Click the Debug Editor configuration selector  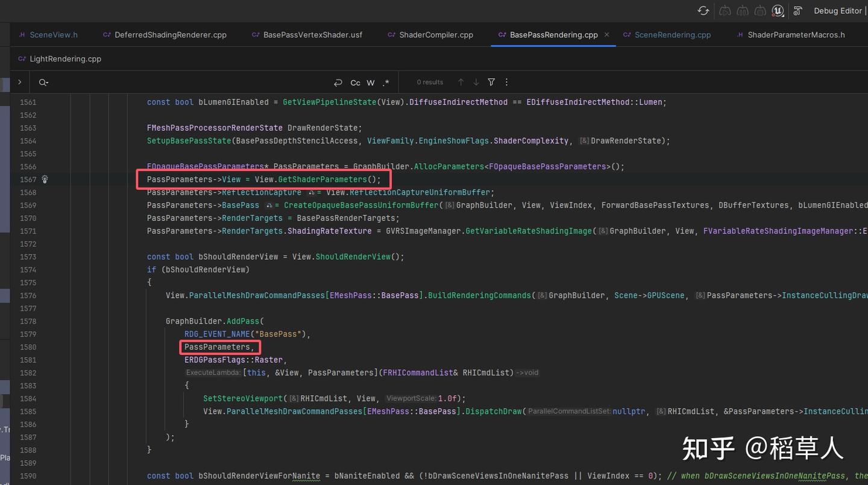838,10
